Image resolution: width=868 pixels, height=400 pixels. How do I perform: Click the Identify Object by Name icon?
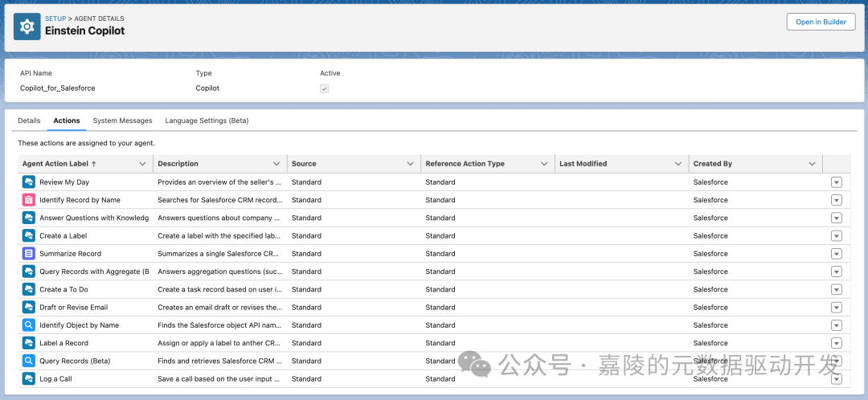29,325
